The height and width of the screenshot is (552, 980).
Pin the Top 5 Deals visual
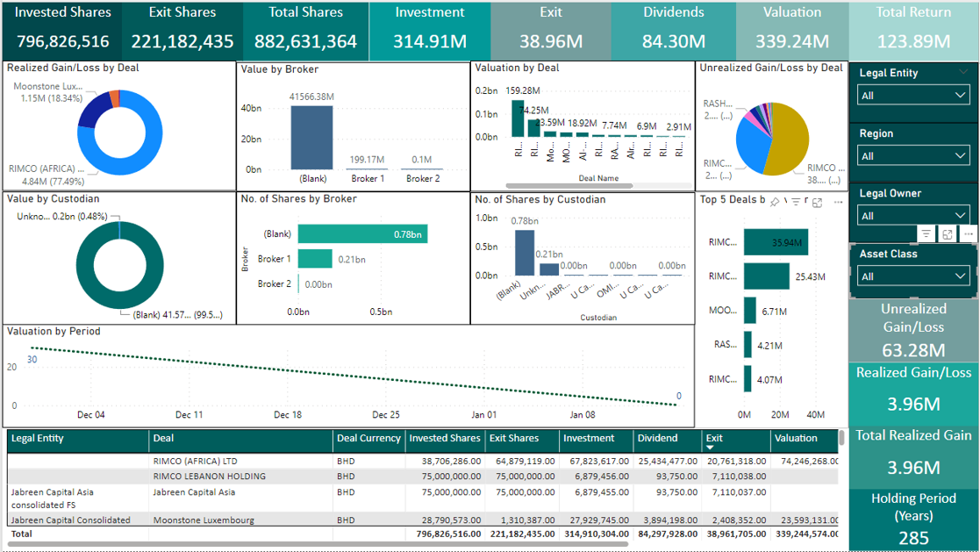[x=775, y=202]
